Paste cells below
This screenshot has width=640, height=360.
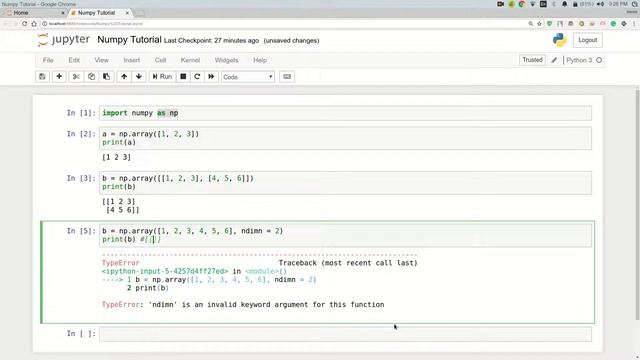107,77
